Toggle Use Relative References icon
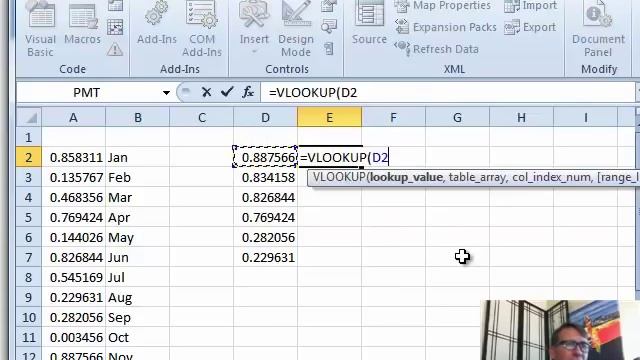 (x=115, y=28)
